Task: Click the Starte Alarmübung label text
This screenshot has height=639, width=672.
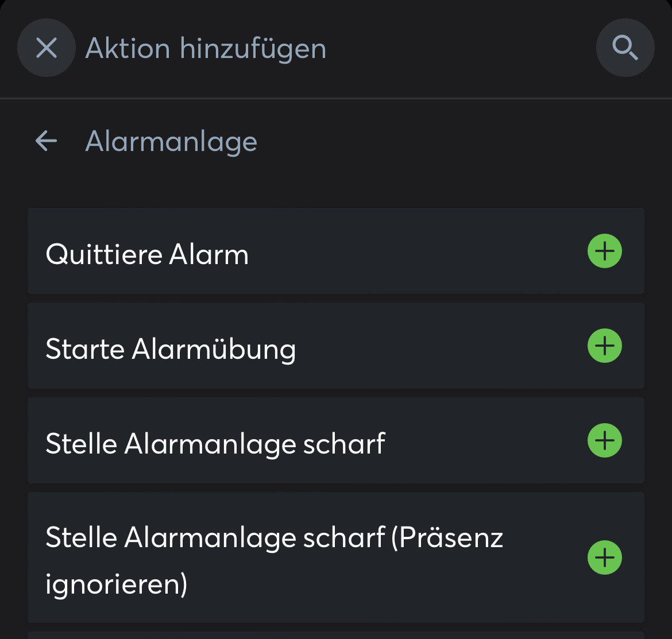Action: pyautogui.click(x=171, y=349)
